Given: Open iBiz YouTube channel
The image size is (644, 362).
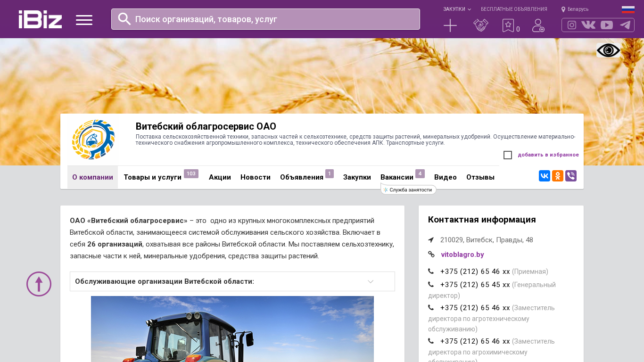Looking at the screenshot, I should coord(607,25).
